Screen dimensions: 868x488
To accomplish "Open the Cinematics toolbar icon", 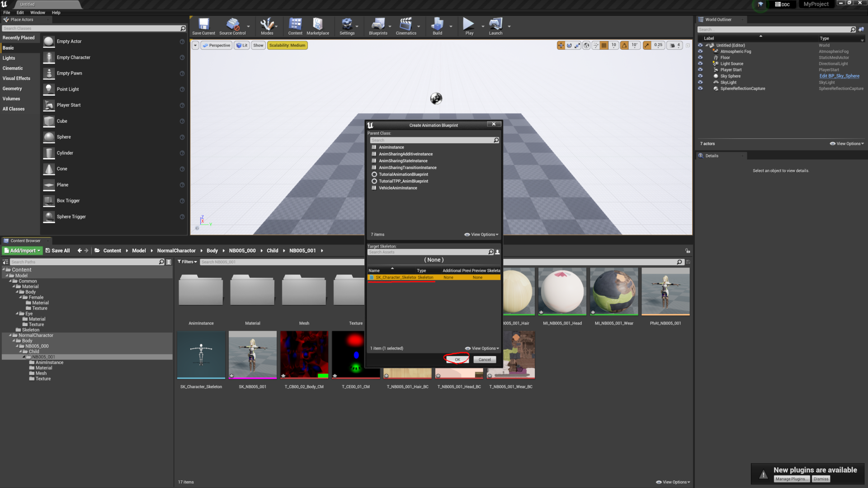I will point(406,26).
